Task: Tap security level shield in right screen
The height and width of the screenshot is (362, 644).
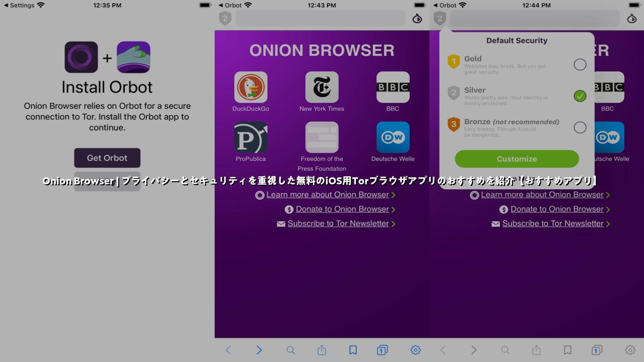Action: (x=440, y=18)
